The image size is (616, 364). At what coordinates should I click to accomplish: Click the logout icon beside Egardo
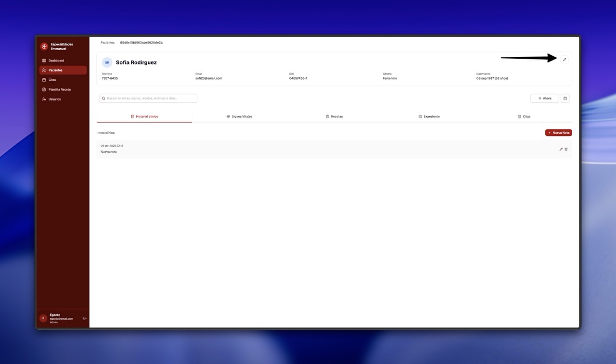[x=85, y=318]
